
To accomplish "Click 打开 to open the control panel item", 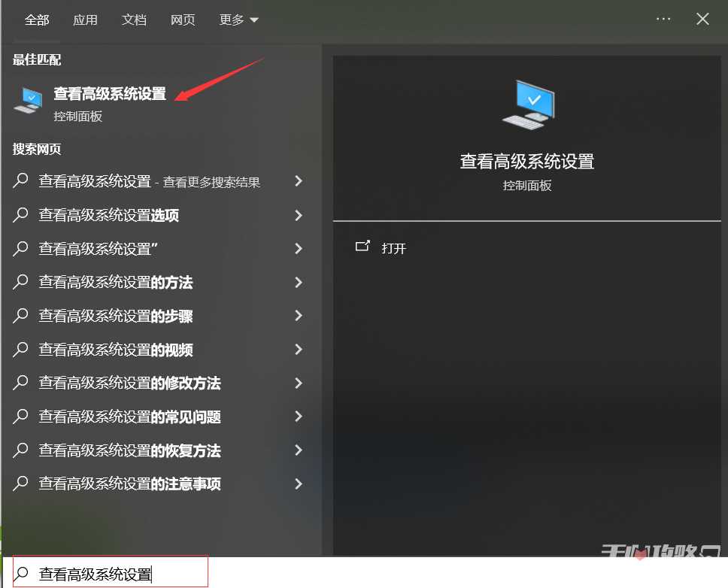I will (x=394, y=248).
